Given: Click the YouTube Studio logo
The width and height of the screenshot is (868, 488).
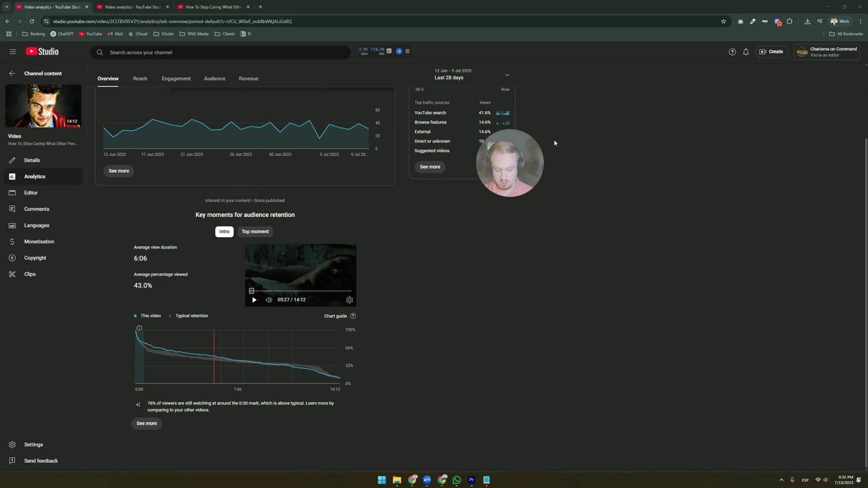Looking at the screenshot, I should tap(42, 52).
